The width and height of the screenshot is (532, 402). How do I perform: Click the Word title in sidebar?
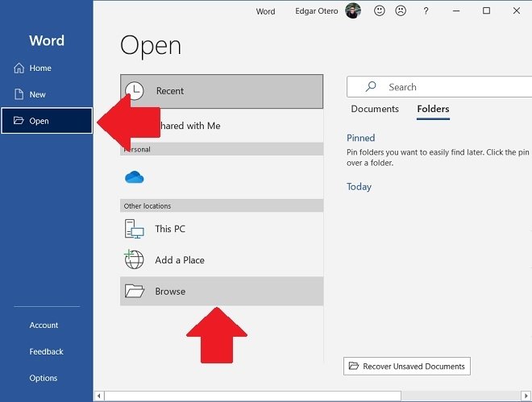tap(47, 40)
